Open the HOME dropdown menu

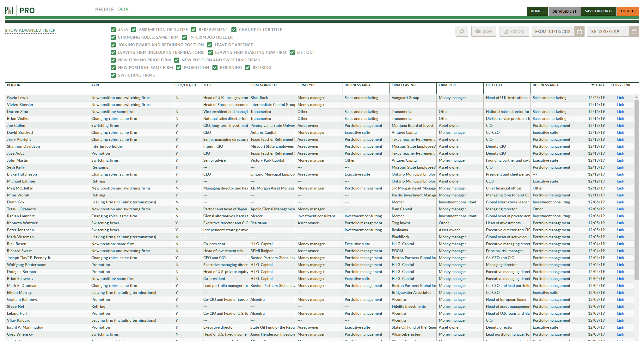537,11
